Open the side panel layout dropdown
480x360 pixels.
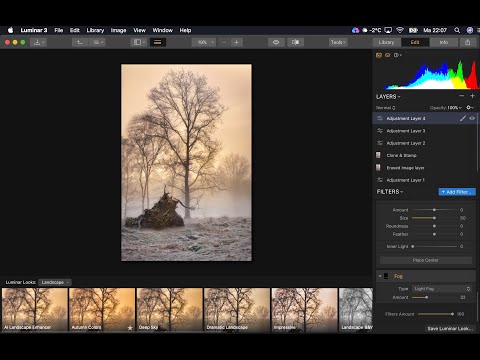tap(139, 42)
